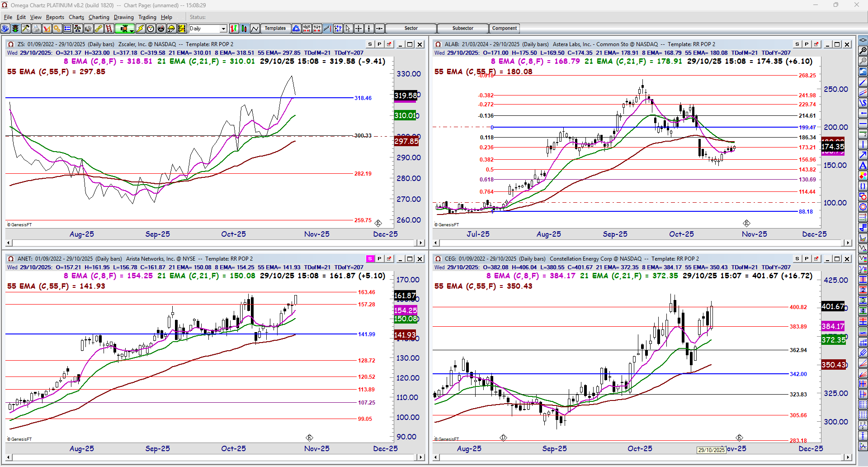This screenshot has height=467, width=868.
Task: Click the 88.18 level label on ALAB chart
Action: [806, 212]
